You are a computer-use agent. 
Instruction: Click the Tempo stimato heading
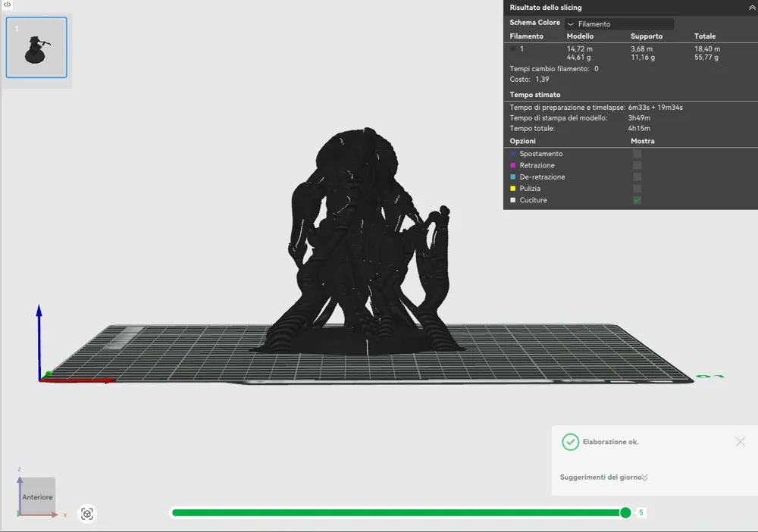tap(534, 95)
